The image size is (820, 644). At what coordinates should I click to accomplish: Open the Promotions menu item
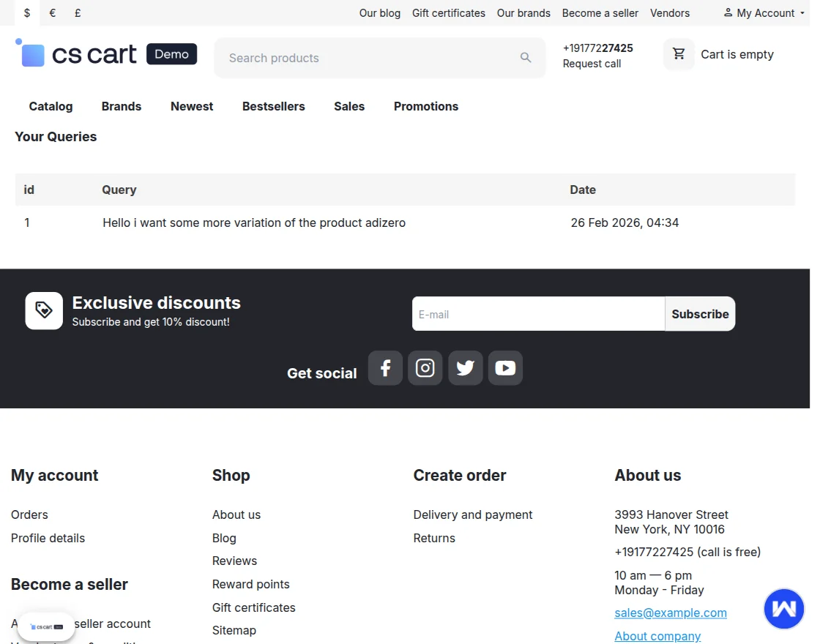tap(425, 106)
